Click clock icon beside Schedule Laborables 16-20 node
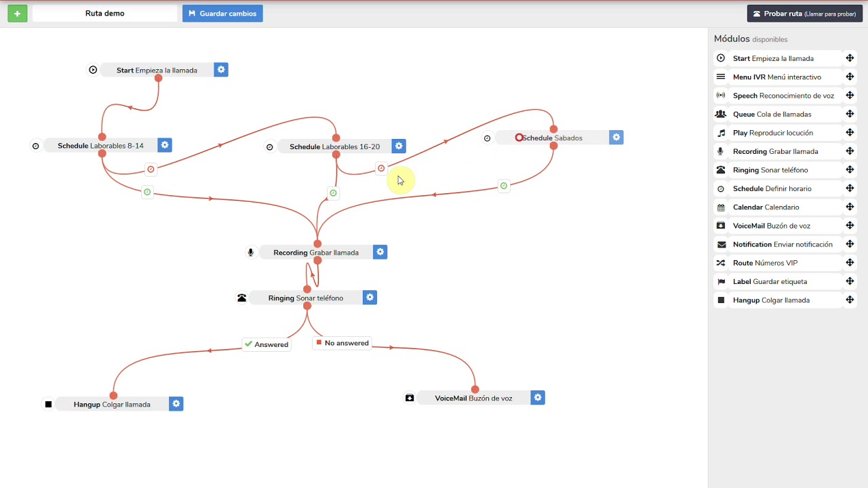 click(270, 146)
